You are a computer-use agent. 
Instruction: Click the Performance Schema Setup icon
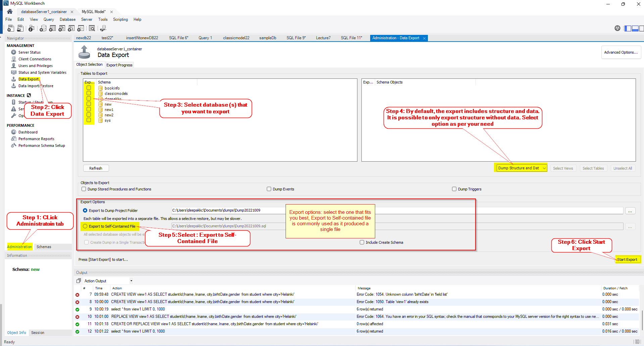click(x=14, y=146)
